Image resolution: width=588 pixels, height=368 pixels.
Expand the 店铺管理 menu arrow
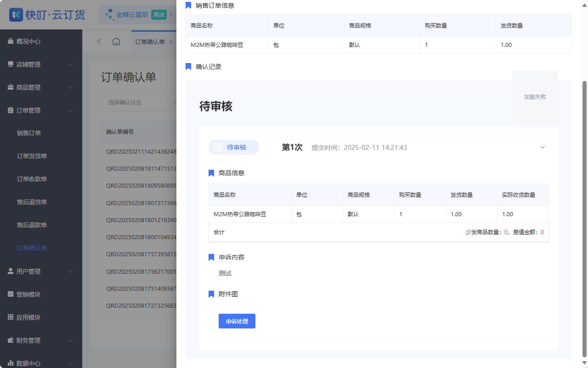tap(71, 64)
